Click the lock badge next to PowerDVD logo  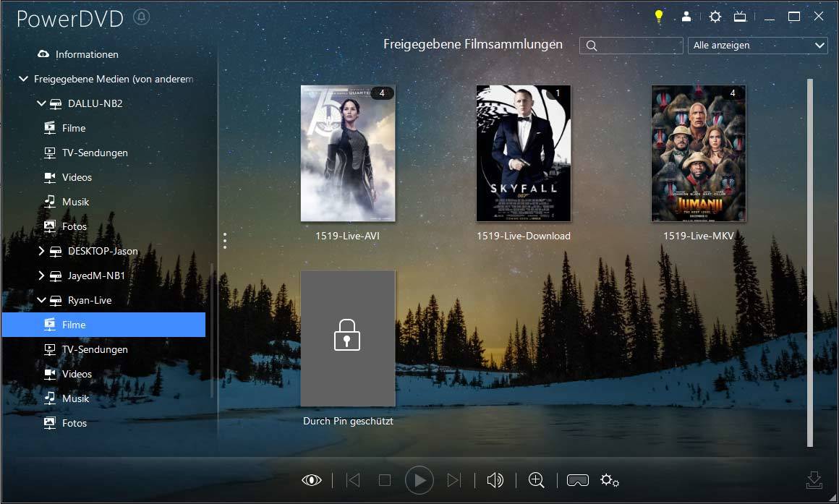[x=141, y=17]
